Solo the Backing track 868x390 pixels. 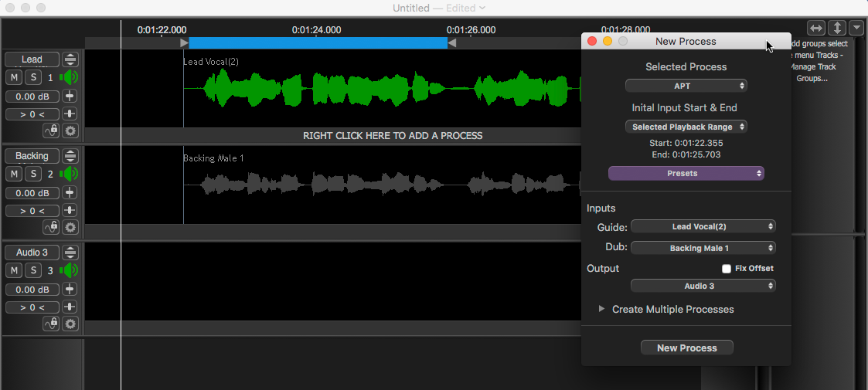(x=33, y=174)
